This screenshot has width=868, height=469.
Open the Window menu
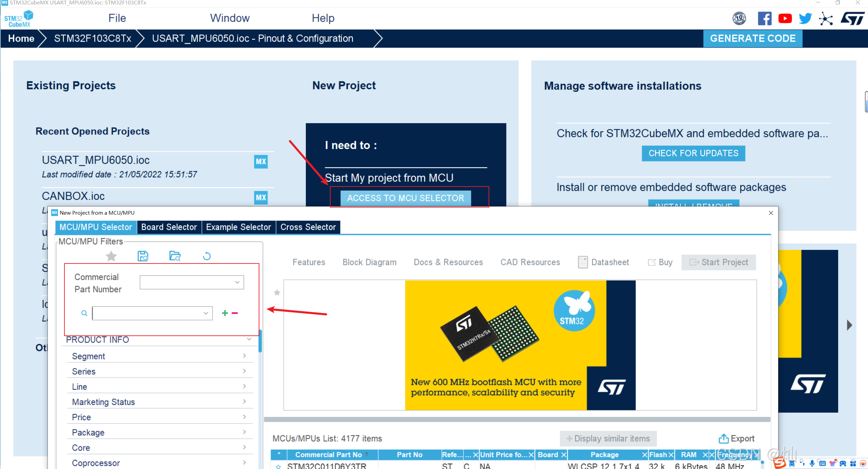coord(230,18)
